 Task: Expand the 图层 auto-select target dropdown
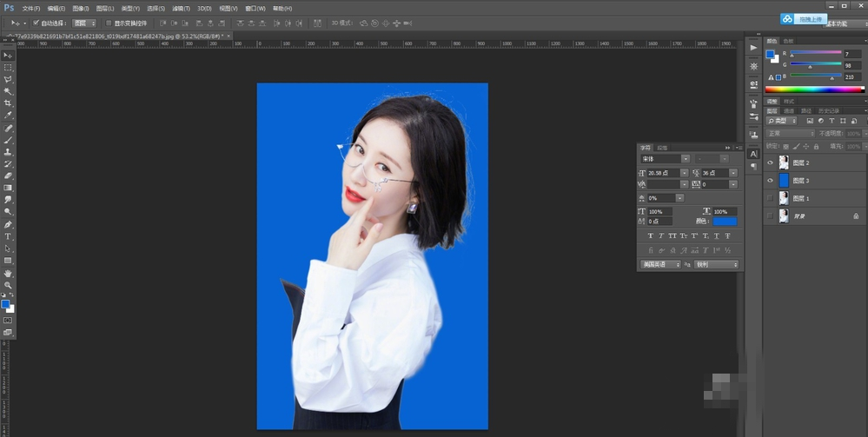(83, 23)
